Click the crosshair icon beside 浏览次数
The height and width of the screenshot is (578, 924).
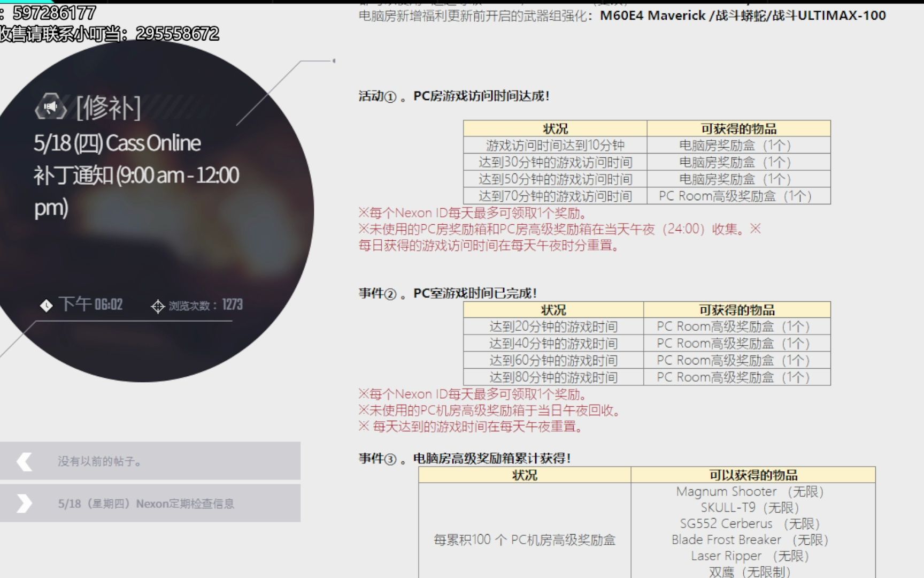click(x=158, y=306)
